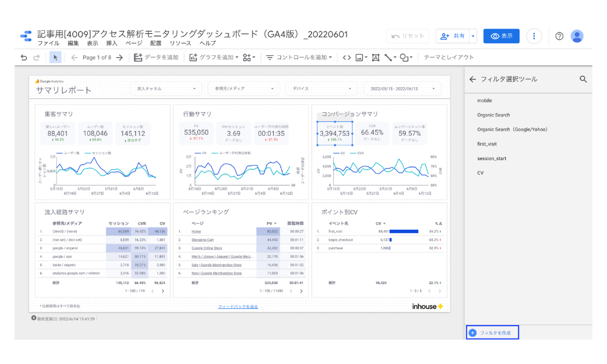This screenshot has height=364, width=607.
Task: Open グラフを追加 chart dropdown
Action: (x=214, y=57)
